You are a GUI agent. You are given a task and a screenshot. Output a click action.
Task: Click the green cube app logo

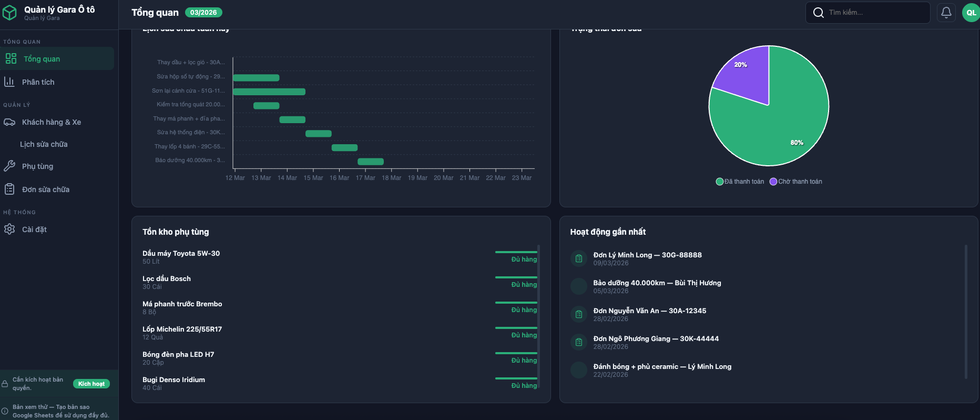pyautogui.click(x=10, y=13)
